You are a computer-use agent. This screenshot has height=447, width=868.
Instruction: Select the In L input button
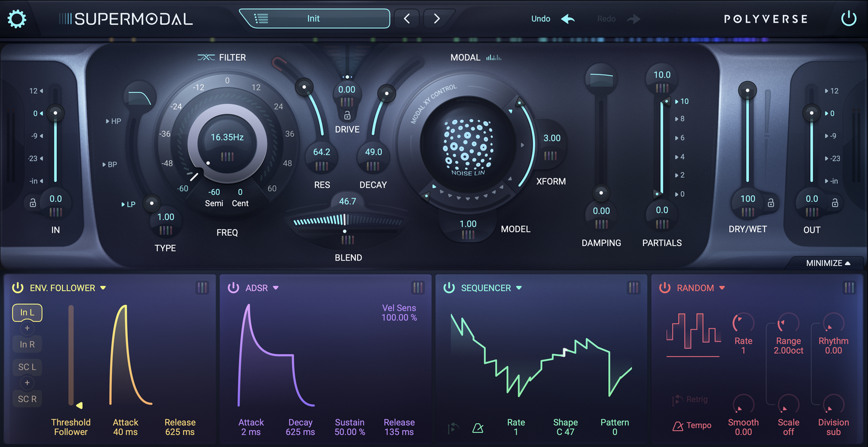(27, 313)
